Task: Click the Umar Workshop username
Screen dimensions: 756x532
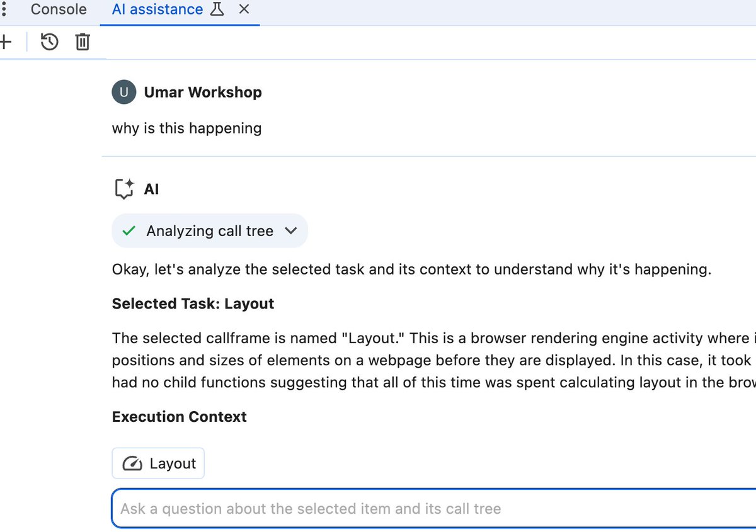Action: (x=203, y=92)
